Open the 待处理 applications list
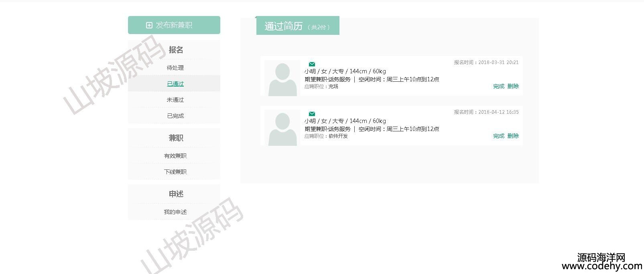The width and height of the screenshot is (644, 274). (x=175, y=68)
